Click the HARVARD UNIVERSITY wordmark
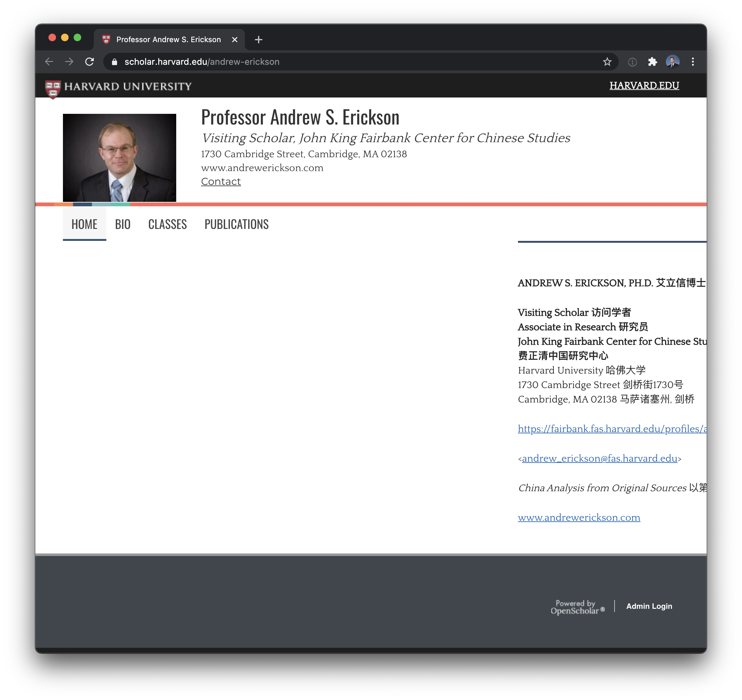 pyautogui.click(x=128, y=86)
